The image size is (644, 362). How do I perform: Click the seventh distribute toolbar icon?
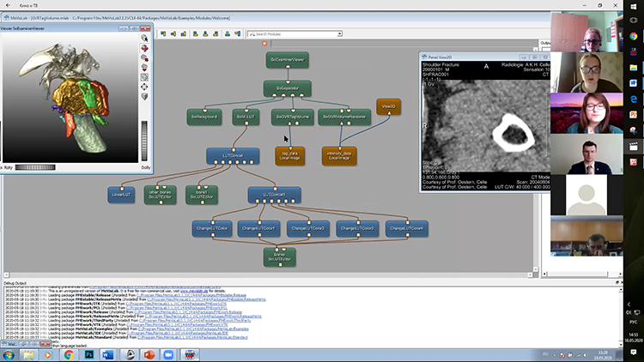click(x=228, y=33)
